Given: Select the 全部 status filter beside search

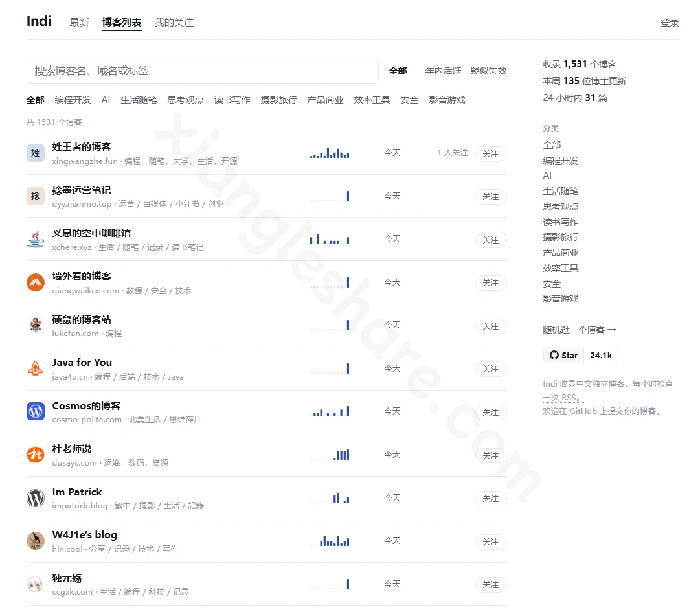Looking at the screenshot, I should [398, 71].
